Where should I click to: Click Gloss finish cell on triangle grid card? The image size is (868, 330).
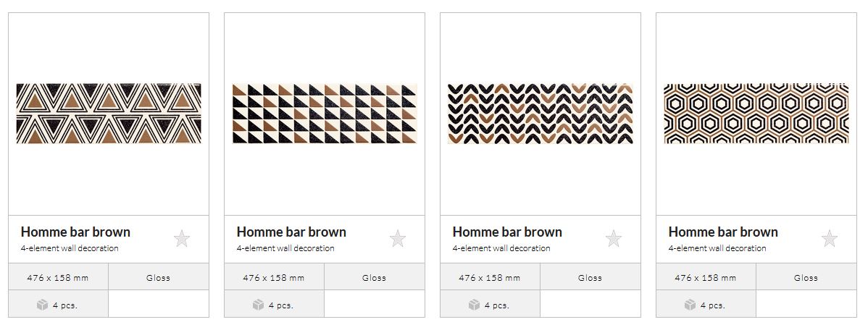(374, 277)
